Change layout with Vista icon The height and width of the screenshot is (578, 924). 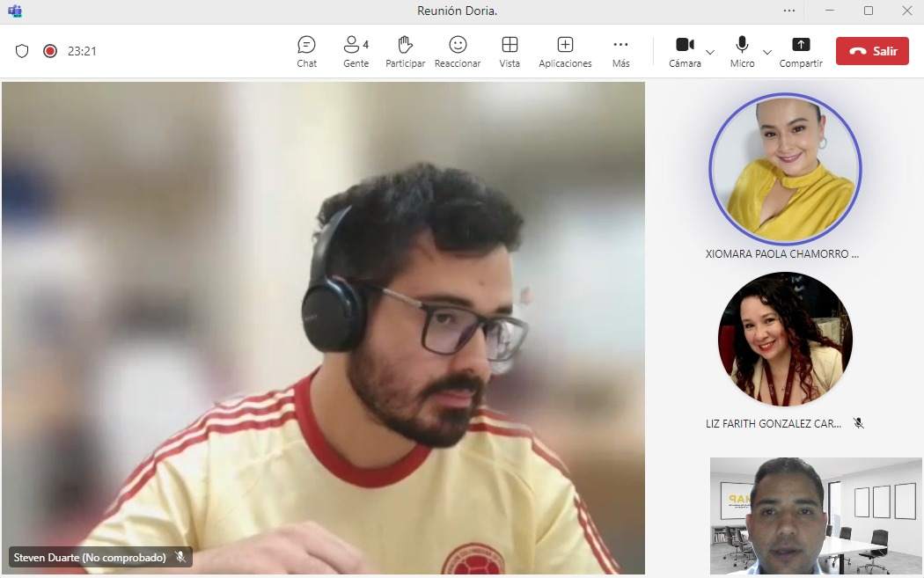pyautogui.click(x=510, y=51)
